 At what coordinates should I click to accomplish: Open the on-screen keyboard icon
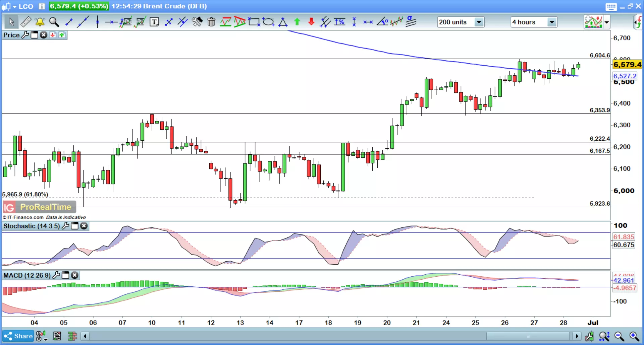[x=611, y=6]
